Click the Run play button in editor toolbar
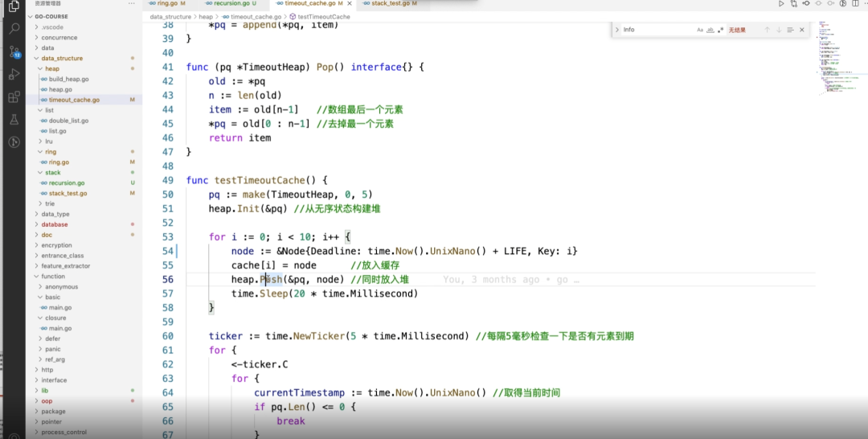The height and width of the screenshot is (439, 868). pos(780,4)
